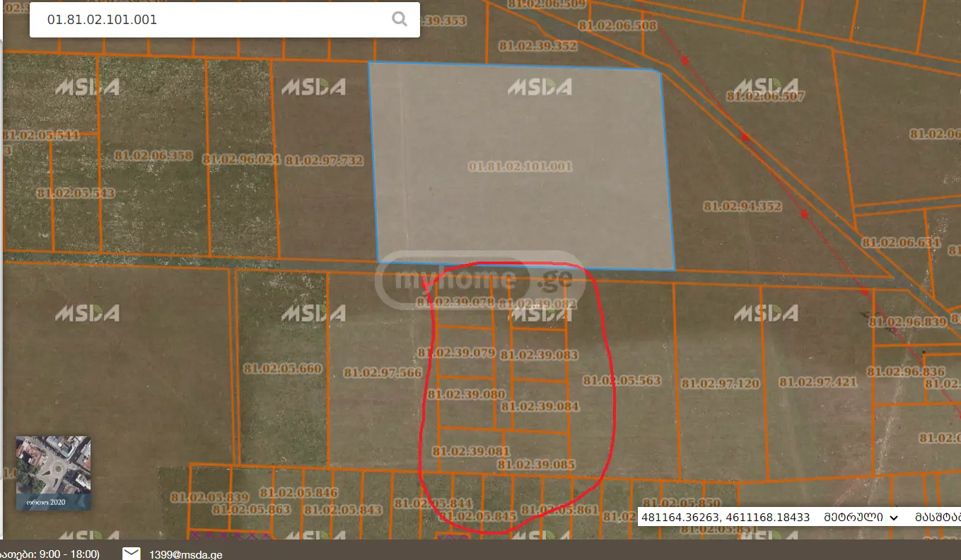Click the search magnifier icon

400,19
